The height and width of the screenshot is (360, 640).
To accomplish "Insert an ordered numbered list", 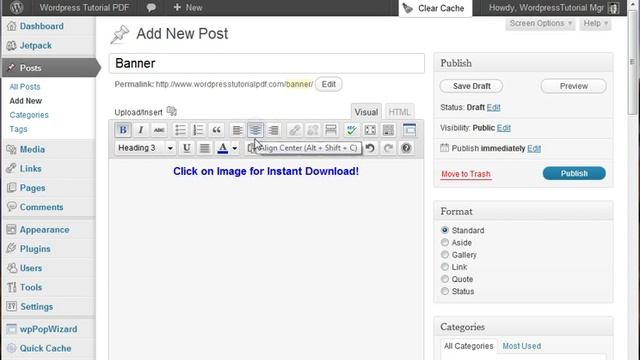I will point(198,130).
